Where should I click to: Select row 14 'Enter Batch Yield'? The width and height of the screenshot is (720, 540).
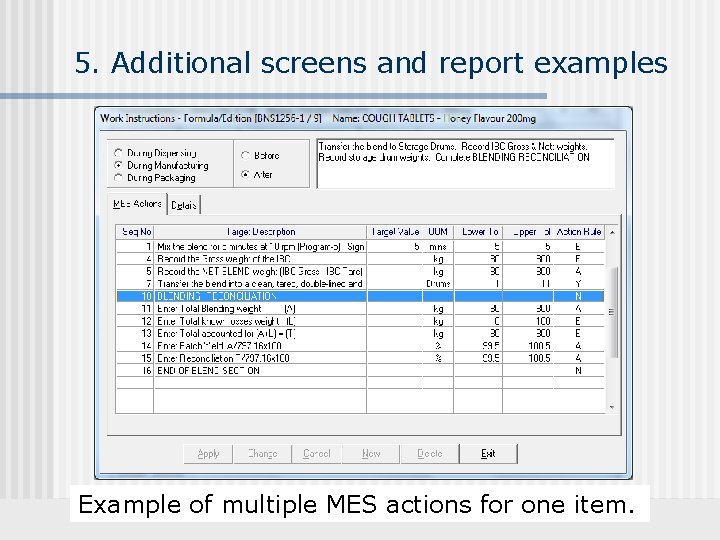(360, 346)
